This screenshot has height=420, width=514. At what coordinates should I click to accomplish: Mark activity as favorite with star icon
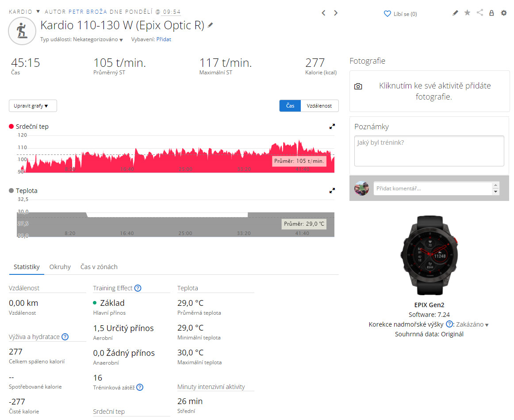[x=467, y=13]
